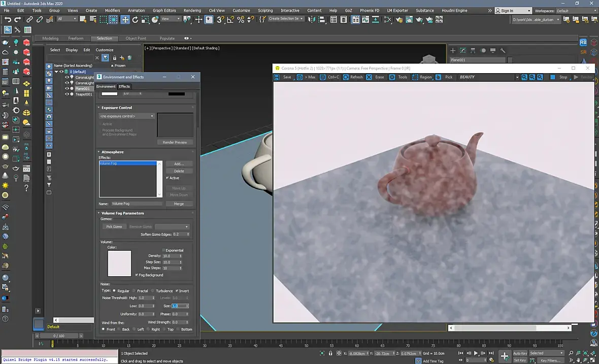Uncheck the Fog Background option
Viewport: 599px width, 364px height.
(137, 275)
